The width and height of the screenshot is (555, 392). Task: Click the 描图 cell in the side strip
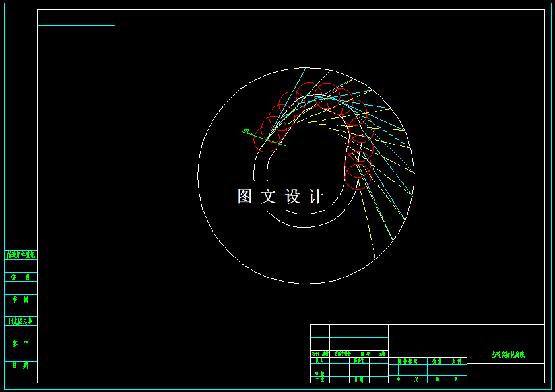pyautogui.click(x=20, y=277)
